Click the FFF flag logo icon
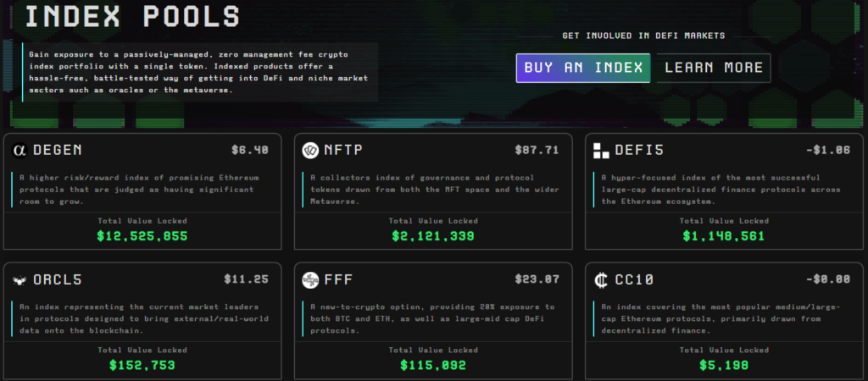Screen dimensions: 868x381 [x=309, y=279]
